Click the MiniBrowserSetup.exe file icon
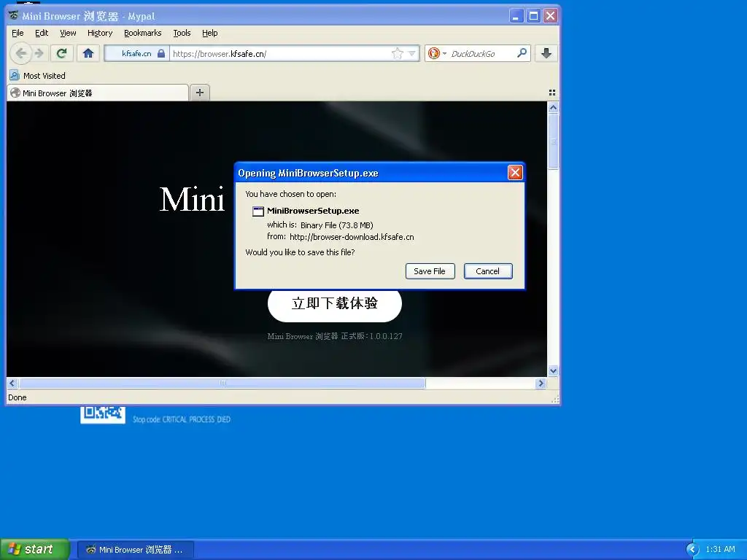The image size is (747, 560). coord(258,211)
